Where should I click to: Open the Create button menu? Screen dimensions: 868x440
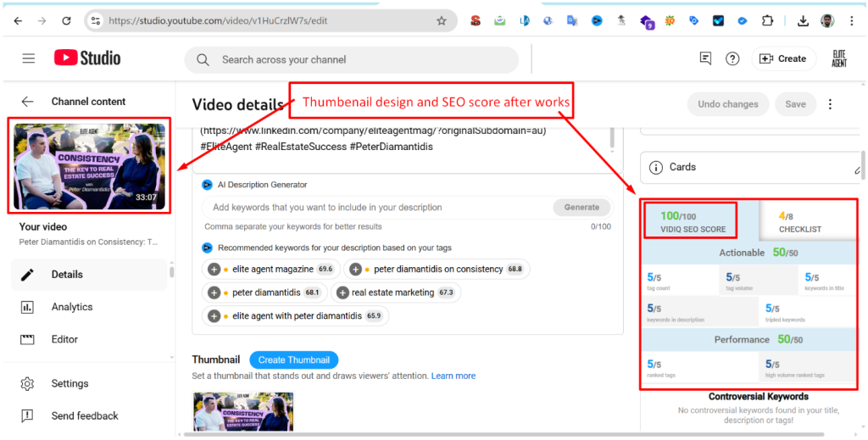[x=783, y=58]
